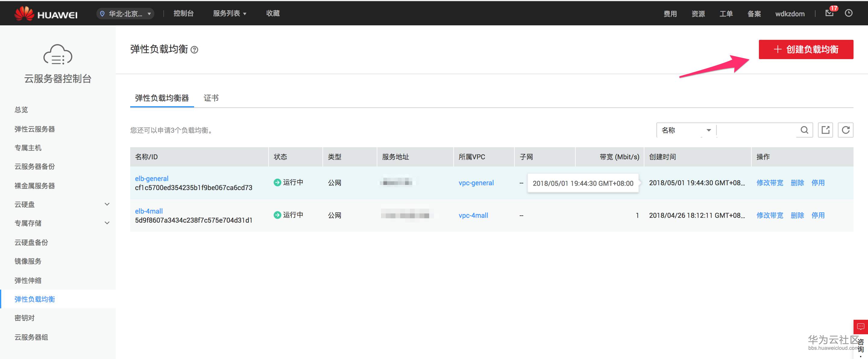Click 修改带宽 for elb-4mall
Screen dimensions: 868x359
[770, 215]
